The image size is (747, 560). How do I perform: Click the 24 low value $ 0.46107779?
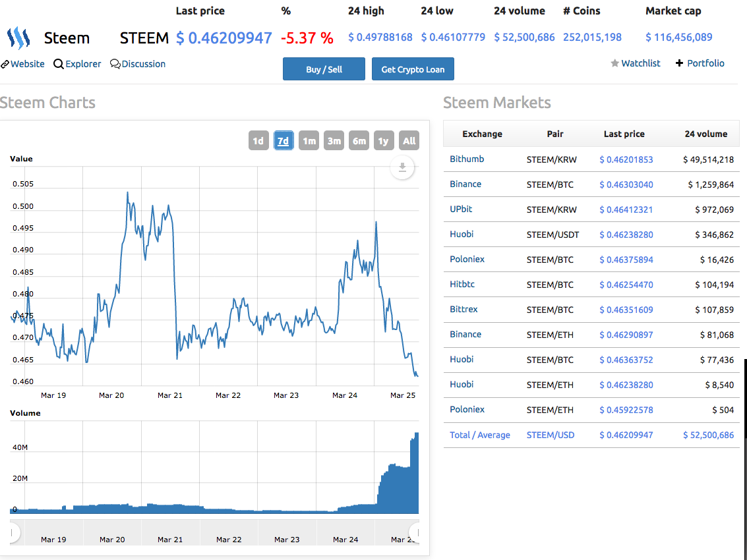pos(453,37)
